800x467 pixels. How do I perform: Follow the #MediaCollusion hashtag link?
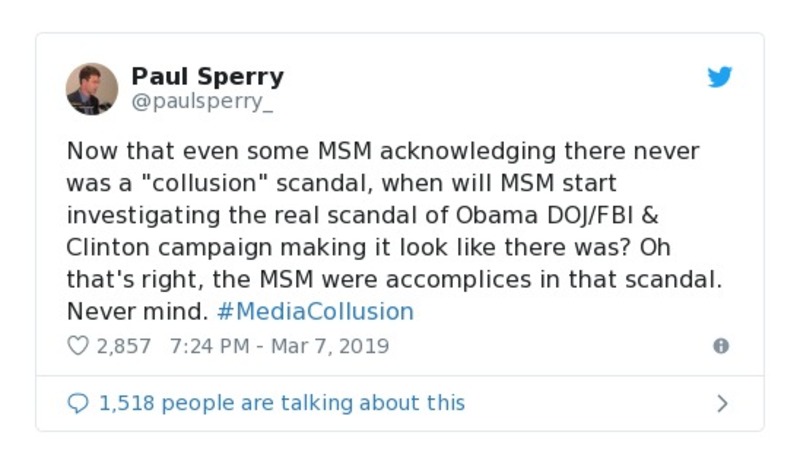point(315,311)
